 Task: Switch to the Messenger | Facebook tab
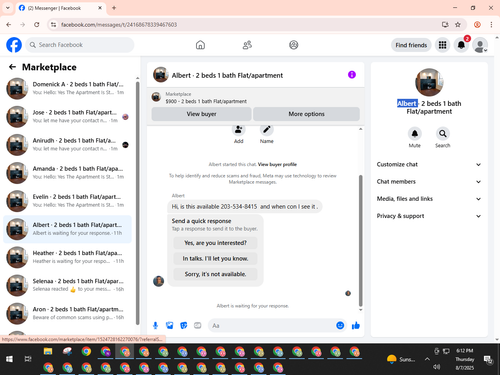tap(60, 8)
